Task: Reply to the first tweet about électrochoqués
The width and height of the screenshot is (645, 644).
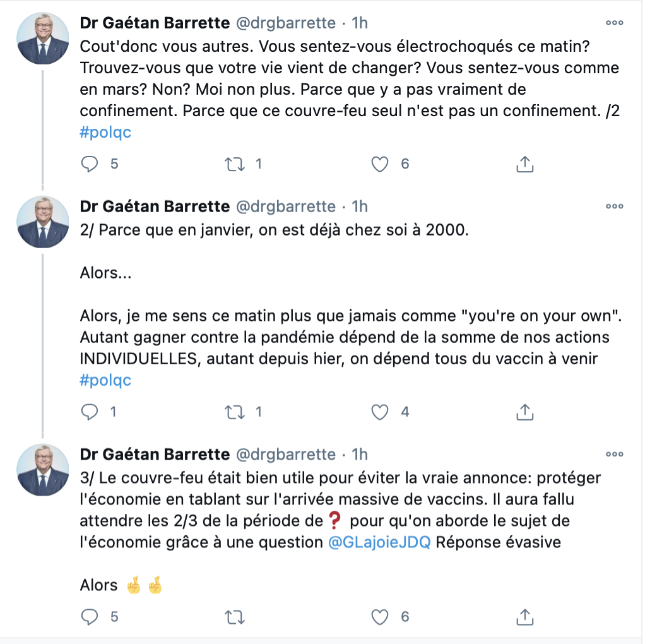Action: pyautogui.click(x=89, y=164)
